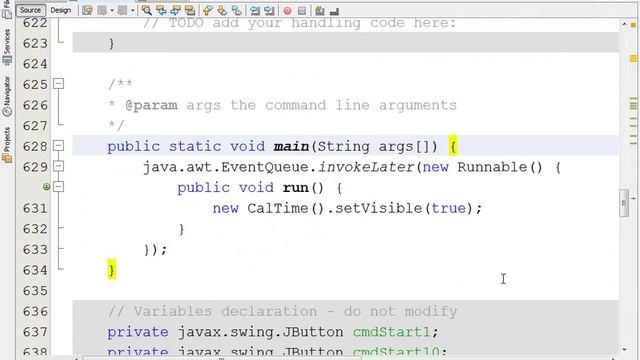Shift the line right

click(269, 11)
